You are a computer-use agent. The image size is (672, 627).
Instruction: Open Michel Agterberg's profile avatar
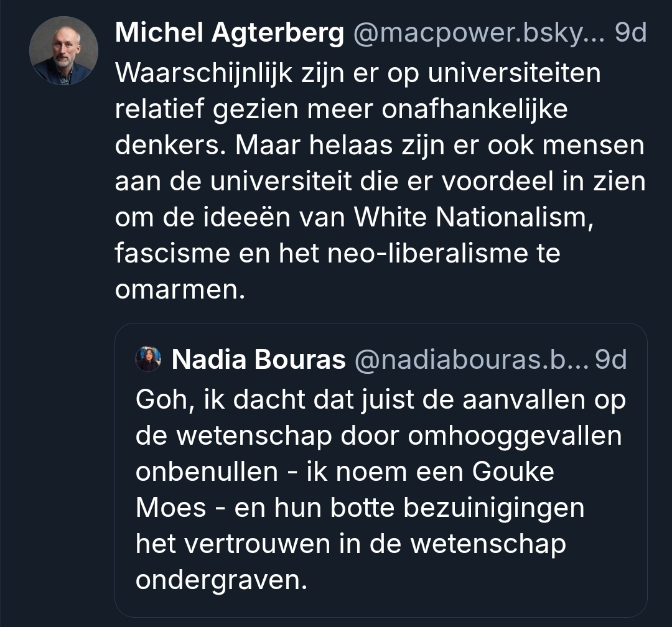(63, 50)
